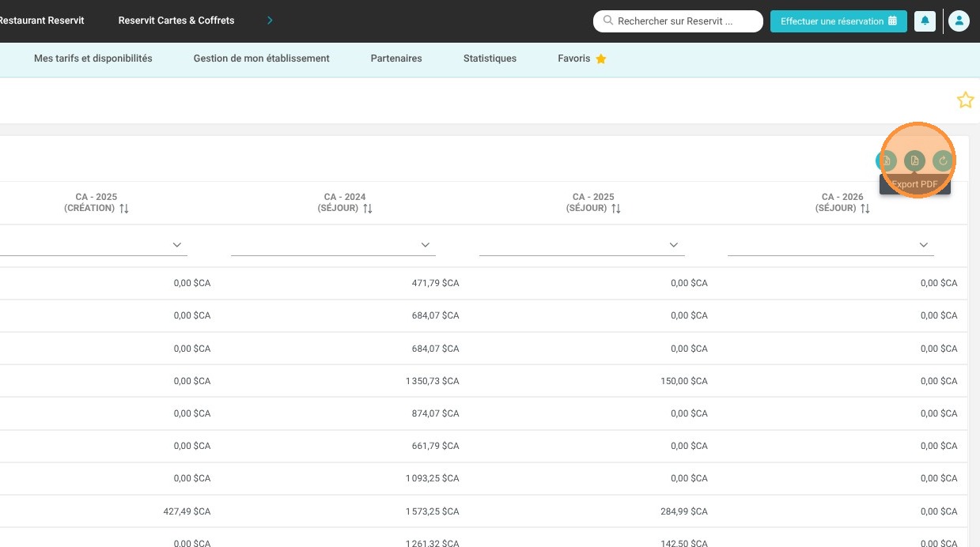
Task: Click the right chevron in the top navigation bar
Action: coord(270,21)
